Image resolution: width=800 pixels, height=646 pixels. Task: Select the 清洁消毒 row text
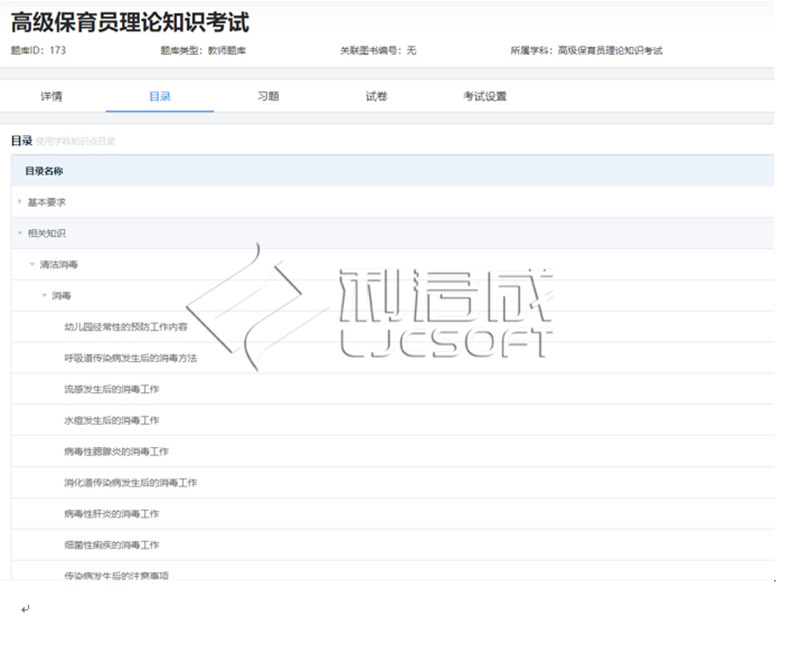coord(59,265)
